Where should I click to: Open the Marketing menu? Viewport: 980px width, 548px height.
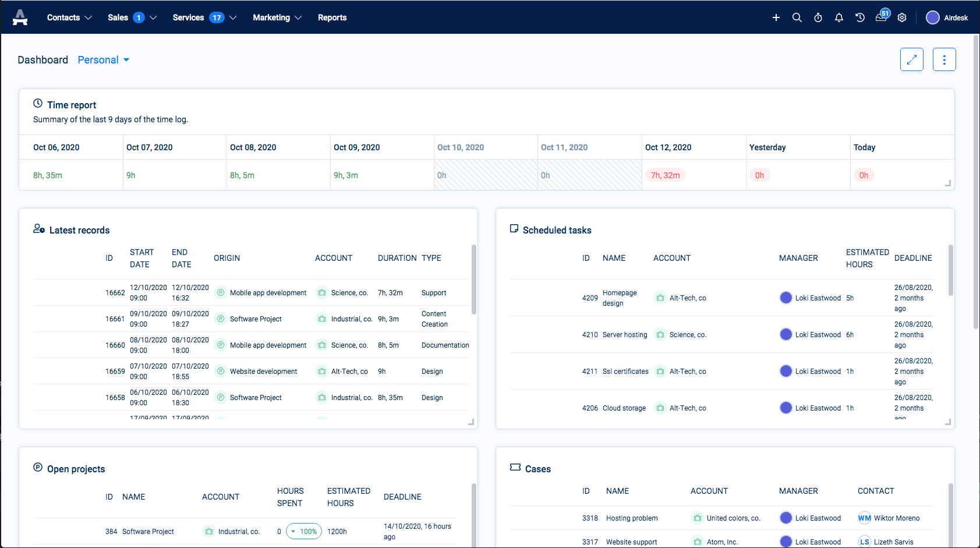[x=277, y=17]
